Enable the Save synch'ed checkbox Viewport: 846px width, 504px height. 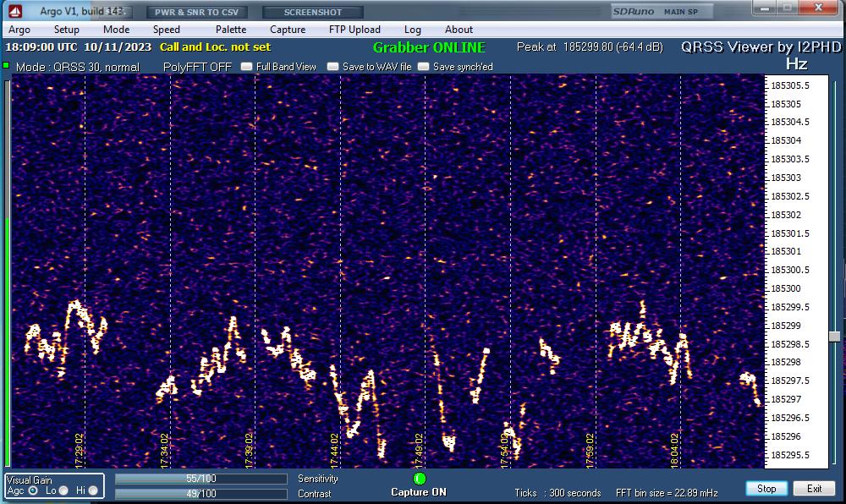424,67
